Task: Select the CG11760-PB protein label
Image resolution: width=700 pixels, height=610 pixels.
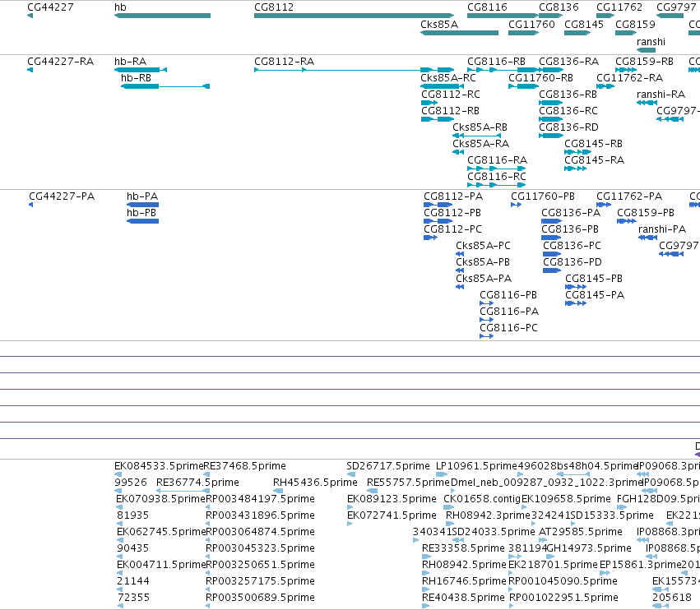Action: 543,196
